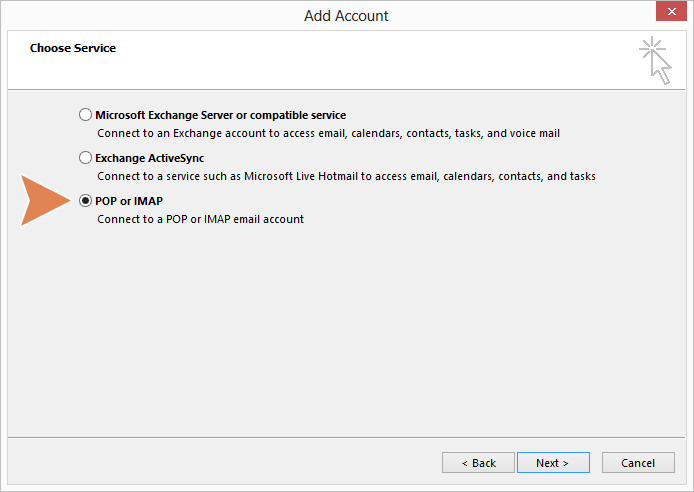Close the Add Account dialog window

click(671, 11)
